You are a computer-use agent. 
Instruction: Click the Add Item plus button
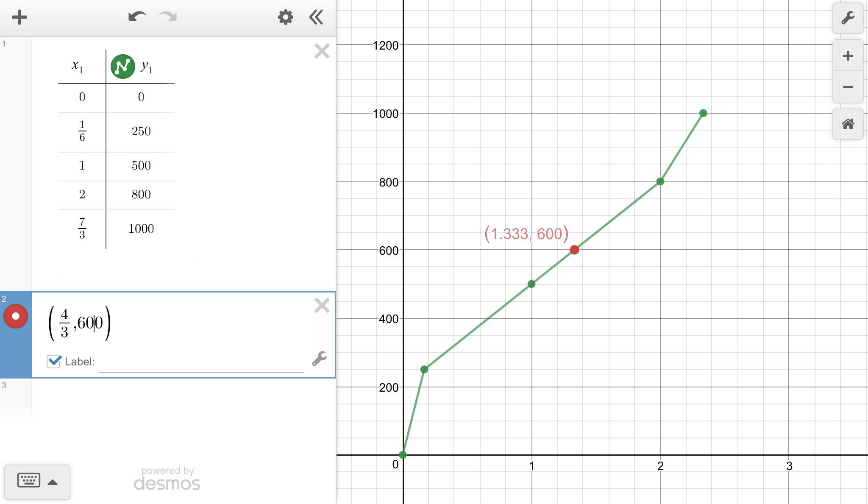pyautogui.click(x=19, y=17)
